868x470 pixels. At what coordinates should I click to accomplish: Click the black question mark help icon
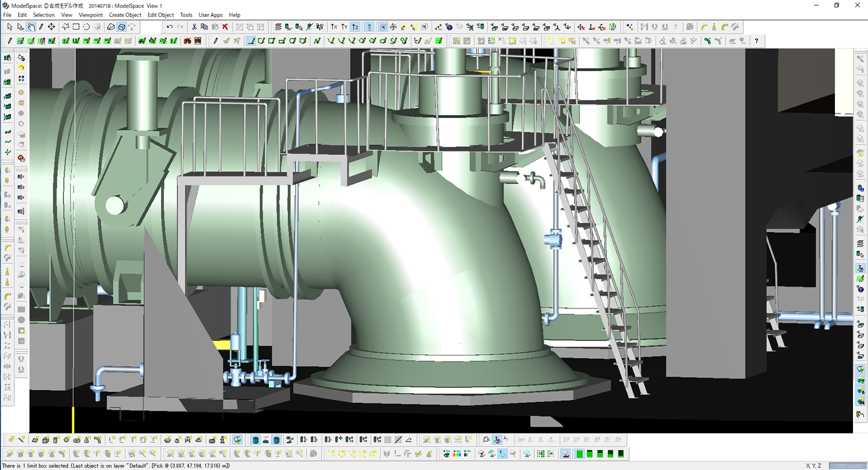coord(756,41)
